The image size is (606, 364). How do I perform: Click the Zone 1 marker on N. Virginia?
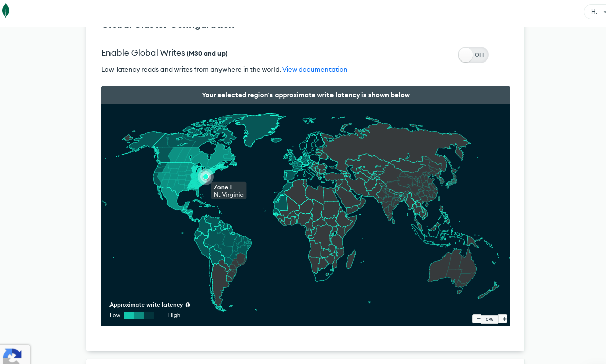point(205,177)
